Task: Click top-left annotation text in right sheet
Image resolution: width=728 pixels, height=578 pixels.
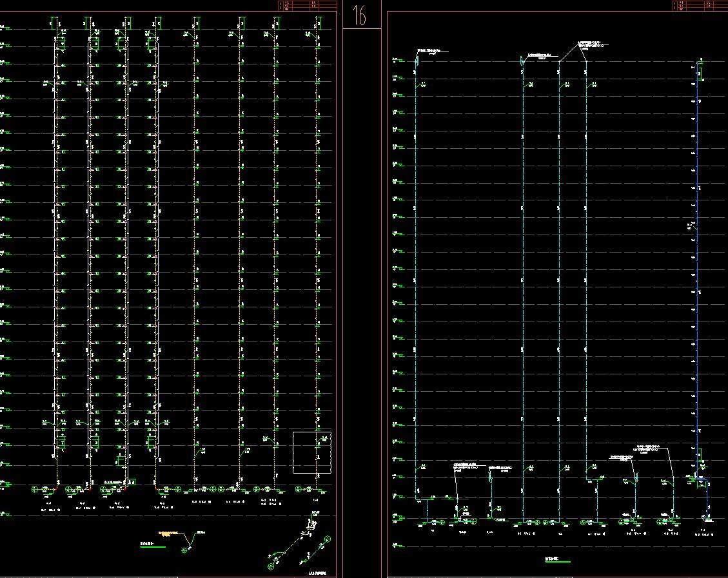Action: 433,50
